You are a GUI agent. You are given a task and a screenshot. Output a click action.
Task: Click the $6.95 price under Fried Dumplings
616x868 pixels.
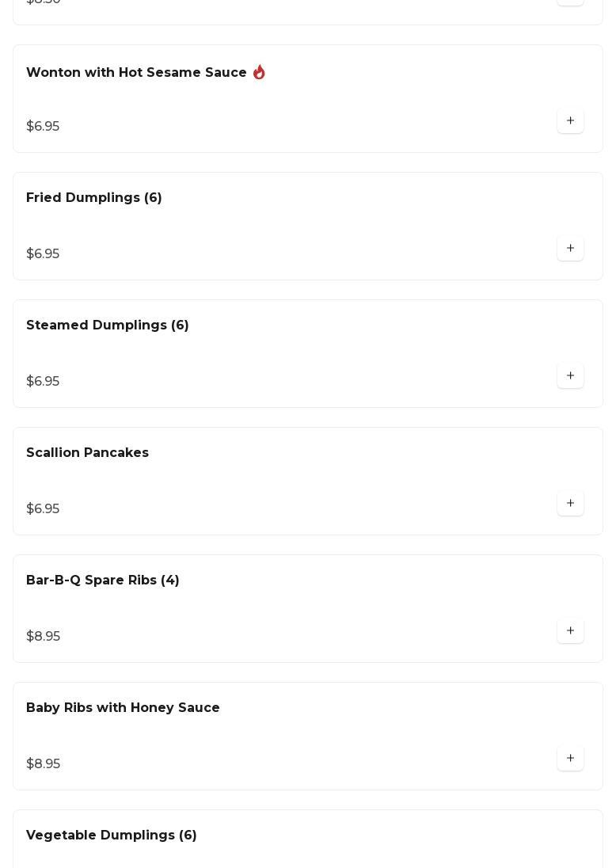pos(43,254)
